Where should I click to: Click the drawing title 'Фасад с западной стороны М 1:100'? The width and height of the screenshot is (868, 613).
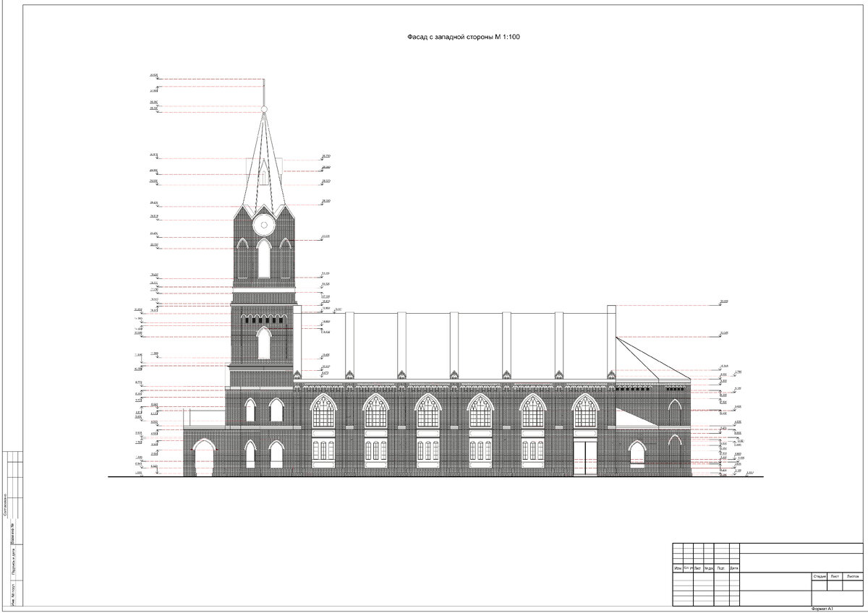(464, 36)
